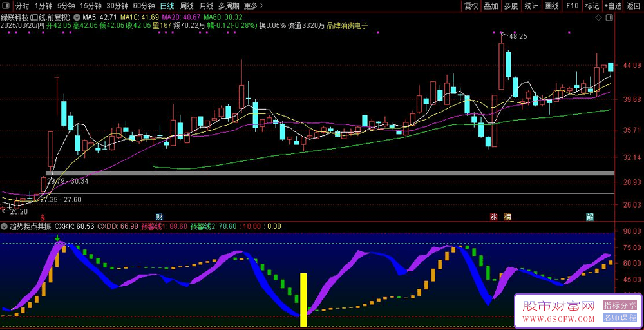Click the 财 financial event marker
The width and height of the screenshot is (644, 330).
pos(159,217)
